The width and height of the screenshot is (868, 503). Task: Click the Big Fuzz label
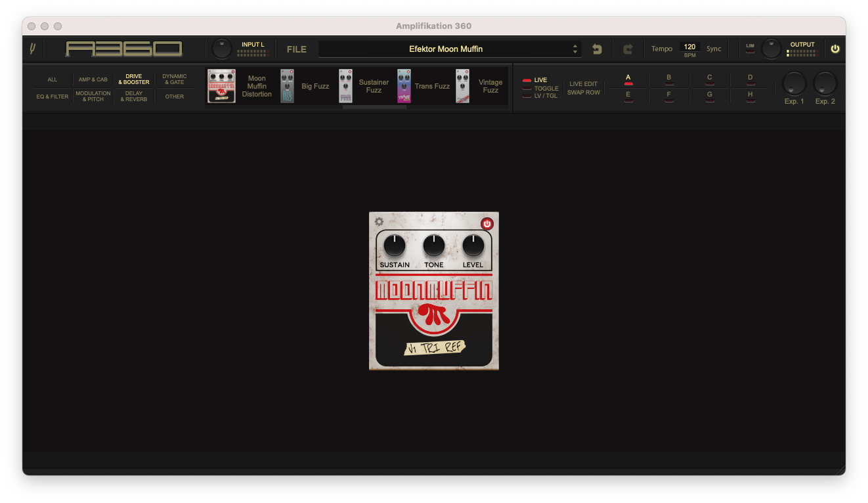315,86
